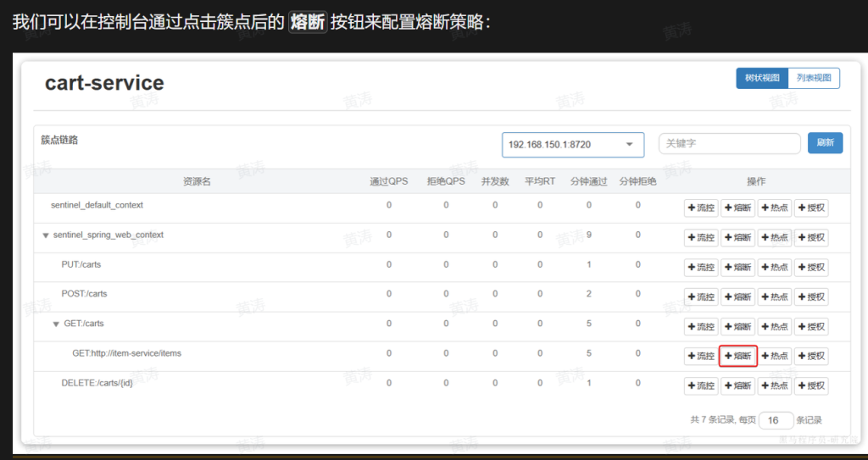
Task: Switch to 树状视图 tree view
Action: 761,78
